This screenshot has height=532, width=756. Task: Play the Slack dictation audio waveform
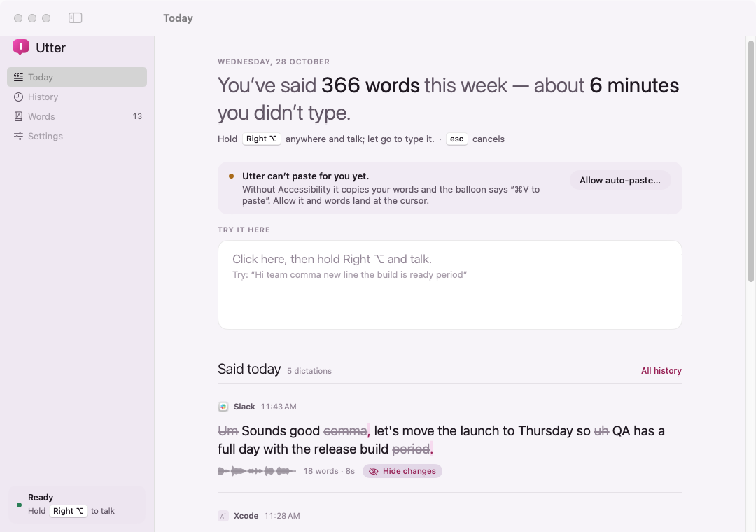coord(256,471)
